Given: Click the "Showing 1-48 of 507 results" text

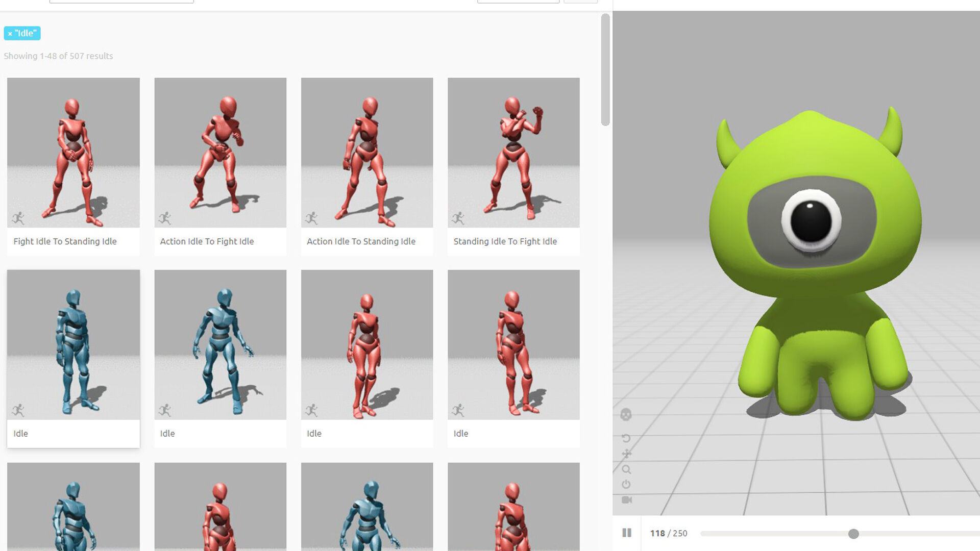Looking at the screenshot, I should (x=58, y=56).
